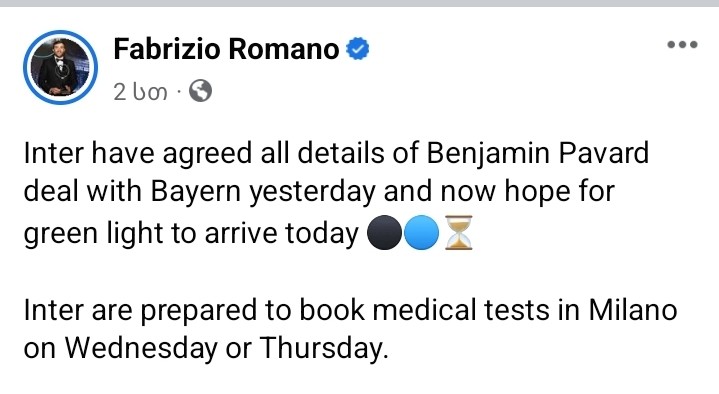
Task: Click the blue verified badge icon
Action: pyautogui.click(x=357, y=49)
